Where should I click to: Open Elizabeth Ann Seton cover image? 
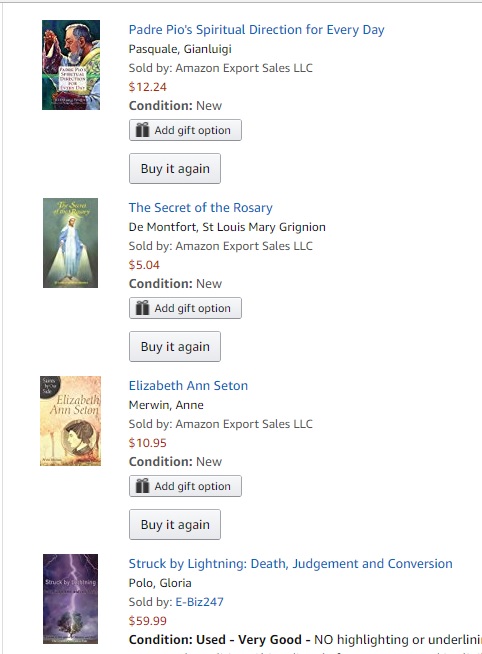[x=70, y=421]
